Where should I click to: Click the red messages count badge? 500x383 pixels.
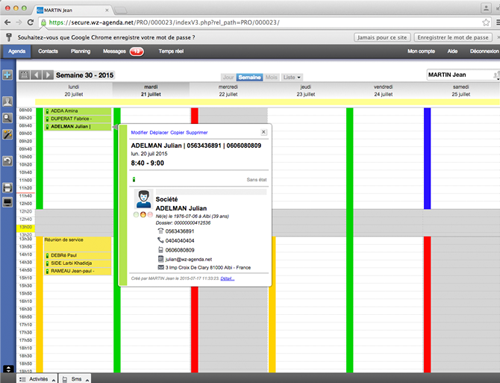pyautogui.click(x=137, y=51)
